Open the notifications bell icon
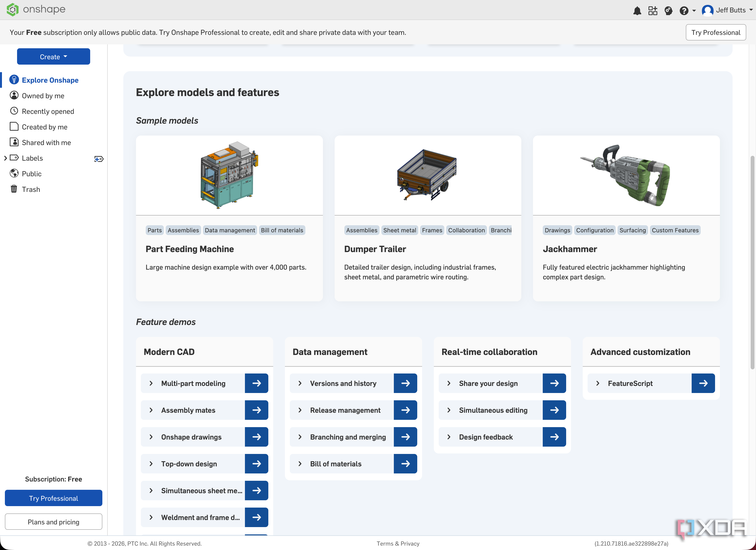 [x=637, y=11]
